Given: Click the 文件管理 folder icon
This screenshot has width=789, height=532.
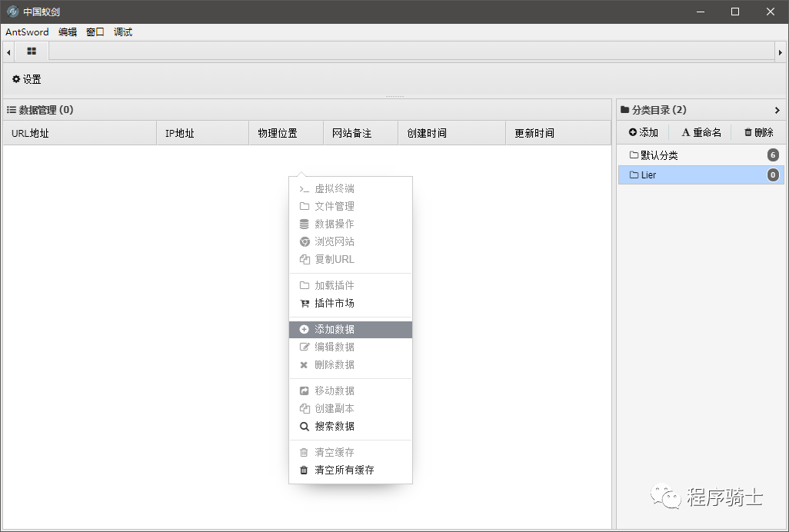Looking at the screenshot, I should click(x=304, y=206).
